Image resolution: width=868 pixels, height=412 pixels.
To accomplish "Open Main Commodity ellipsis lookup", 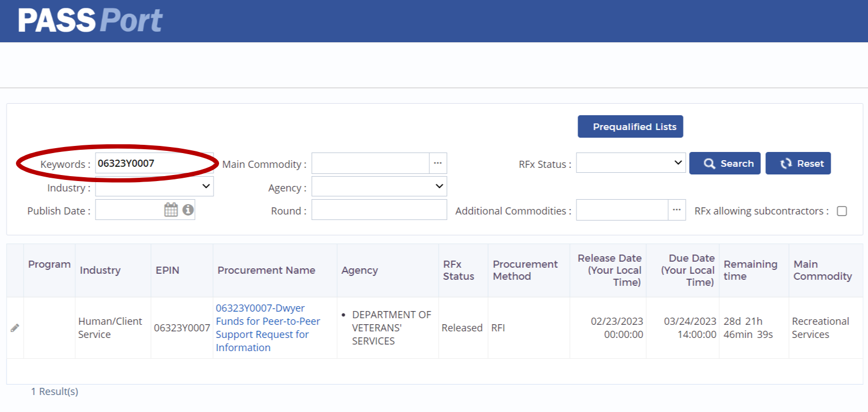I will [x=438, y=163].
